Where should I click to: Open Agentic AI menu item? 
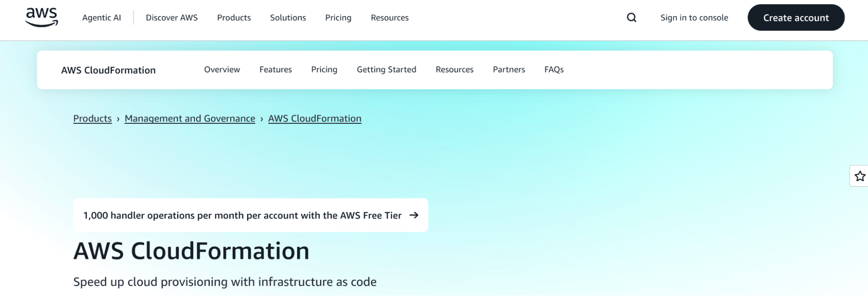102,18
